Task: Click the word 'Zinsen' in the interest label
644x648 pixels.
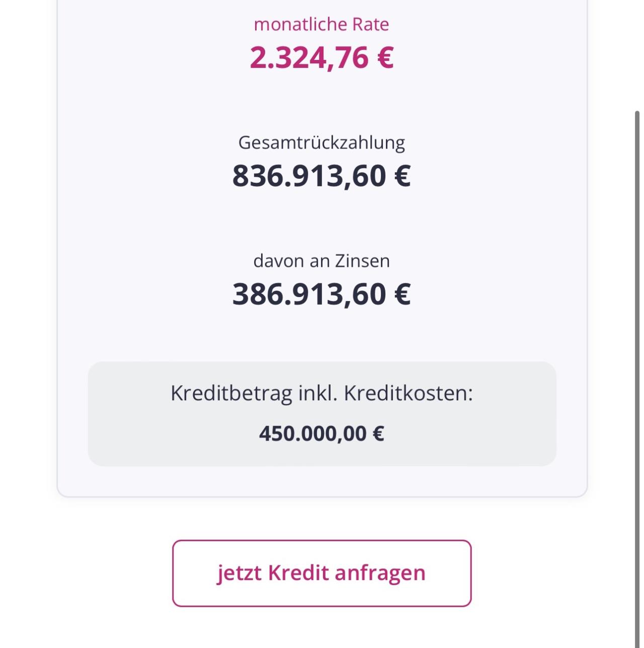Action: (362, 261)
